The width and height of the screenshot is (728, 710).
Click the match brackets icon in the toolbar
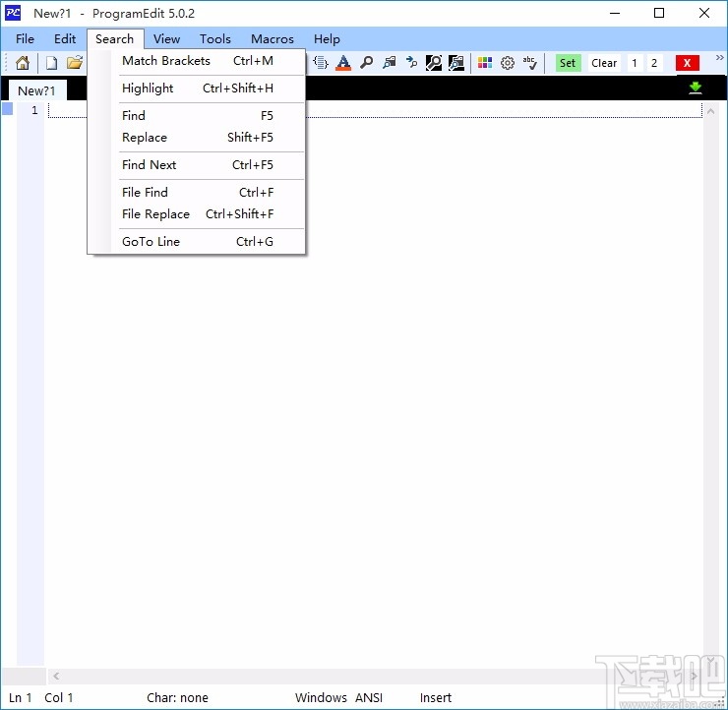[x=321, y=63]
